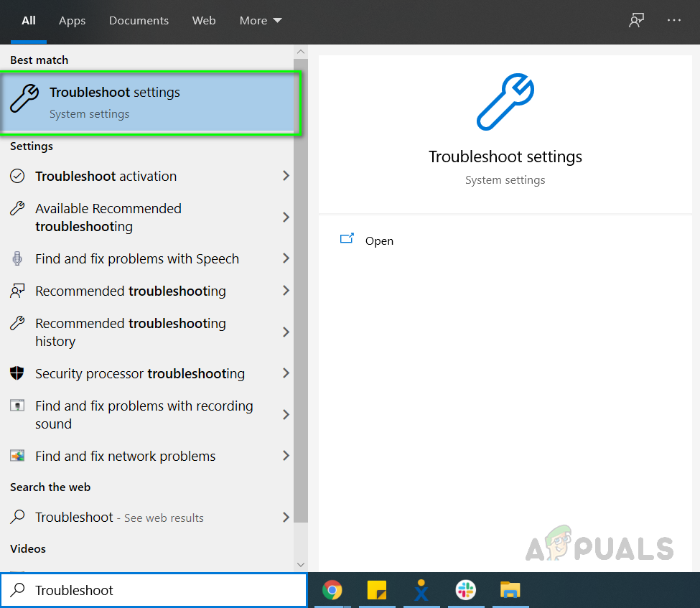Open Troubleshoot See web results entry

(x=147, y=518)
